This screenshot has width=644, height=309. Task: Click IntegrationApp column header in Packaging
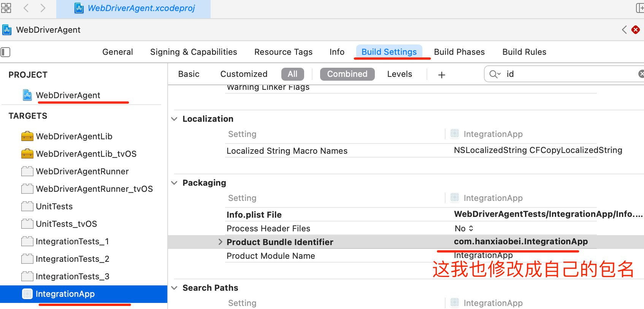[x=487, y=198]
